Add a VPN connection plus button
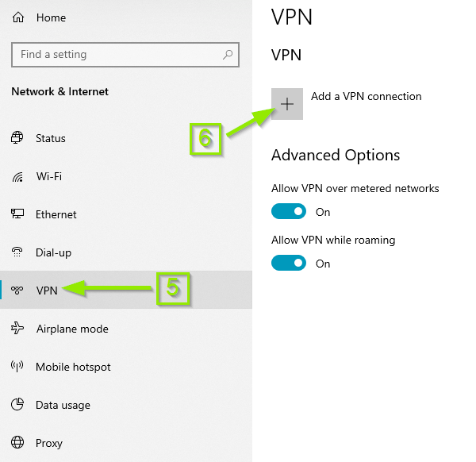The image size is (476, 462). tap(287, 104)
